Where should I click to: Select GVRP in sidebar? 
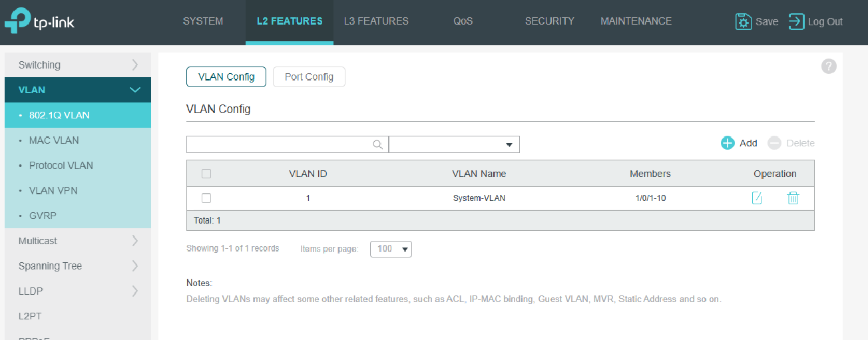coord(78,216)
